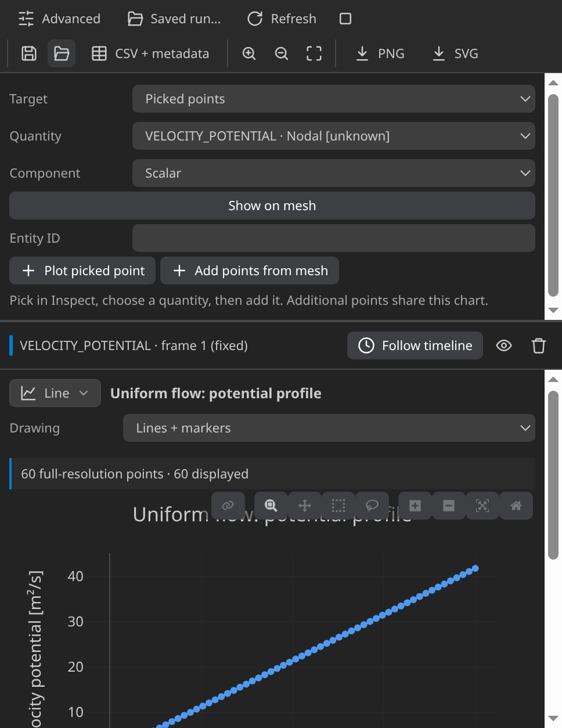The image size is (562, 728).
Task: Click the zoom out magnifier icon
Action: 282,53
